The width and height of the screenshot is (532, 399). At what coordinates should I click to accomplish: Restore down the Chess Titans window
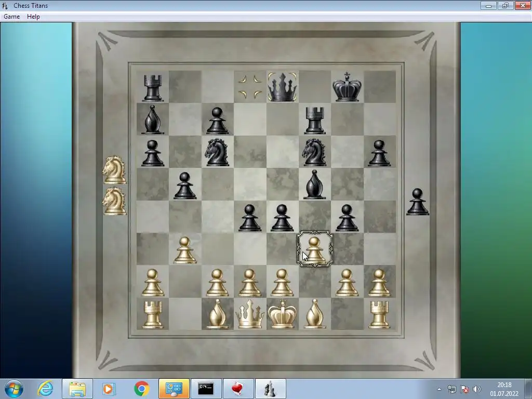[506, 5]
